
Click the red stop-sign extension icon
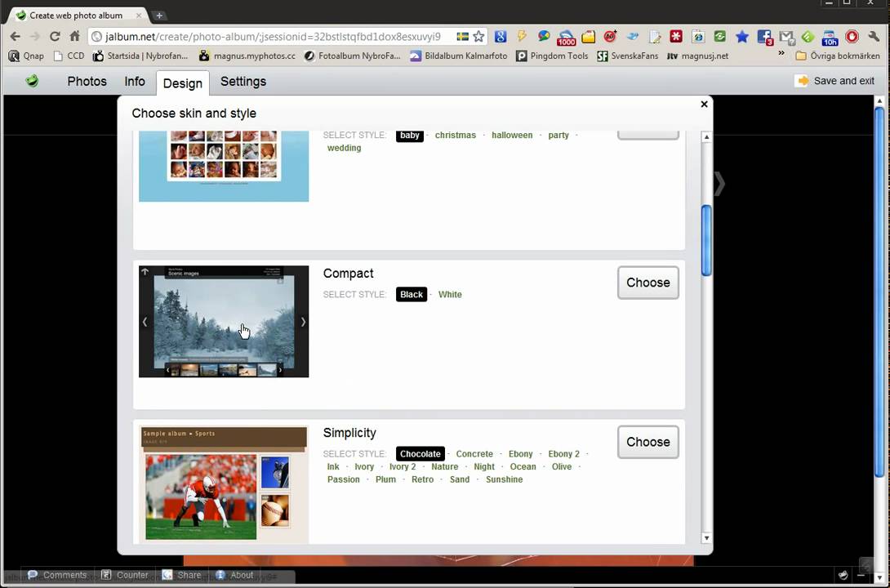pyautogui.click(x=852, y=36)
